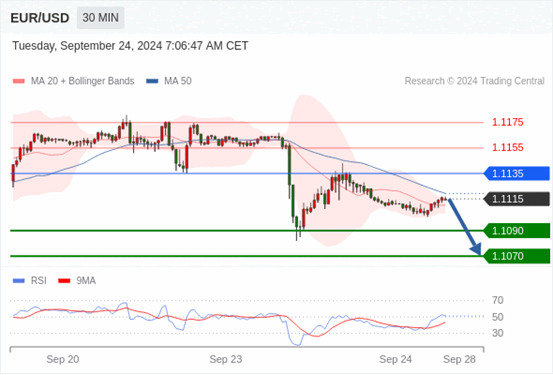Click the 1.1175 resistance level label
Image resolution: width=553 pixels, height=375 pixels.
point(508,122)
